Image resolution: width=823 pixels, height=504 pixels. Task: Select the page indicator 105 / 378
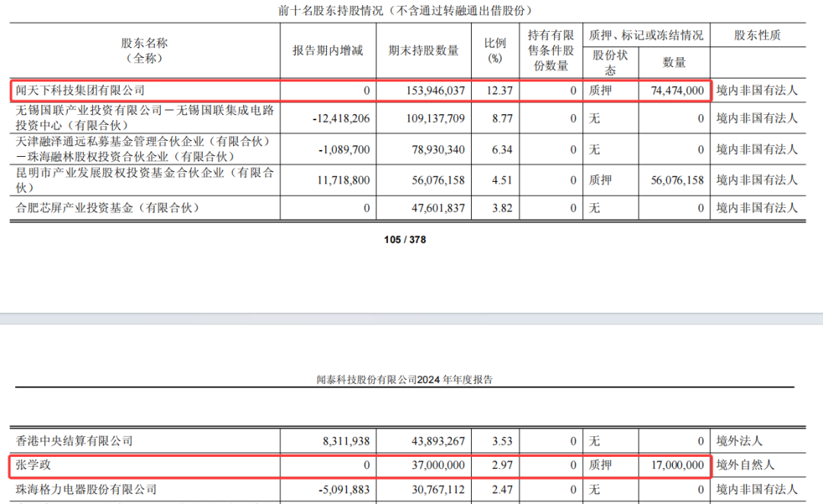405,240
